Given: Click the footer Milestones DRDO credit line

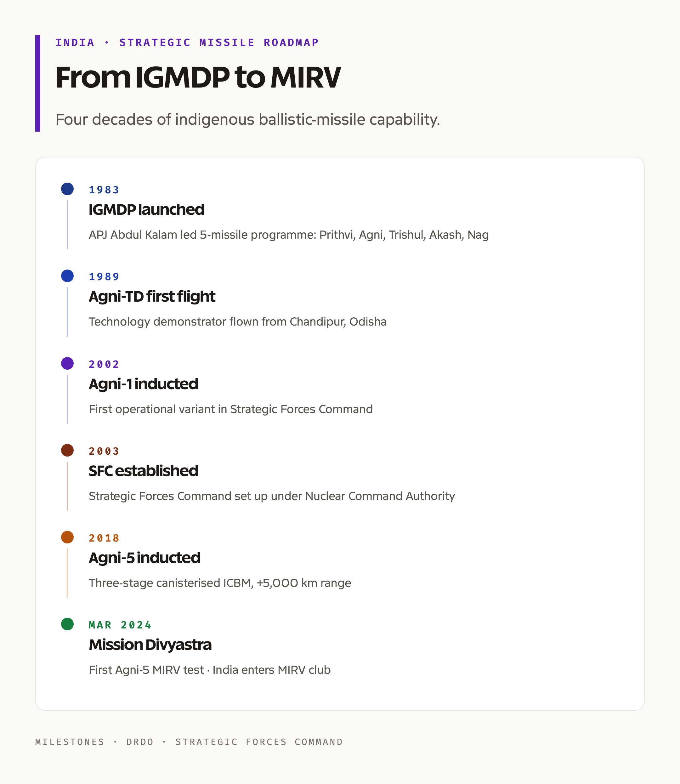Looking at the screenshot, I should (189, 742).
